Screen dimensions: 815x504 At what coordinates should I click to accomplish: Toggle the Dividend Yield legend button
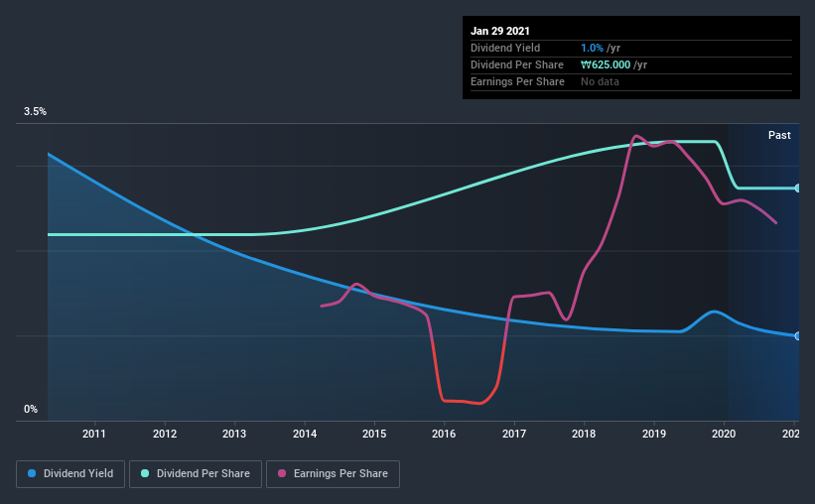pyautogui.click(x=70, y=474)
